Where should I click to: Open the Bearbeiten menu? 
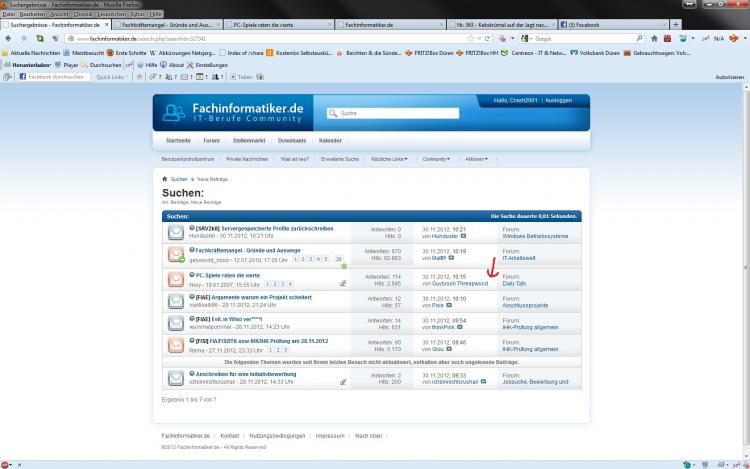point(32,14)
